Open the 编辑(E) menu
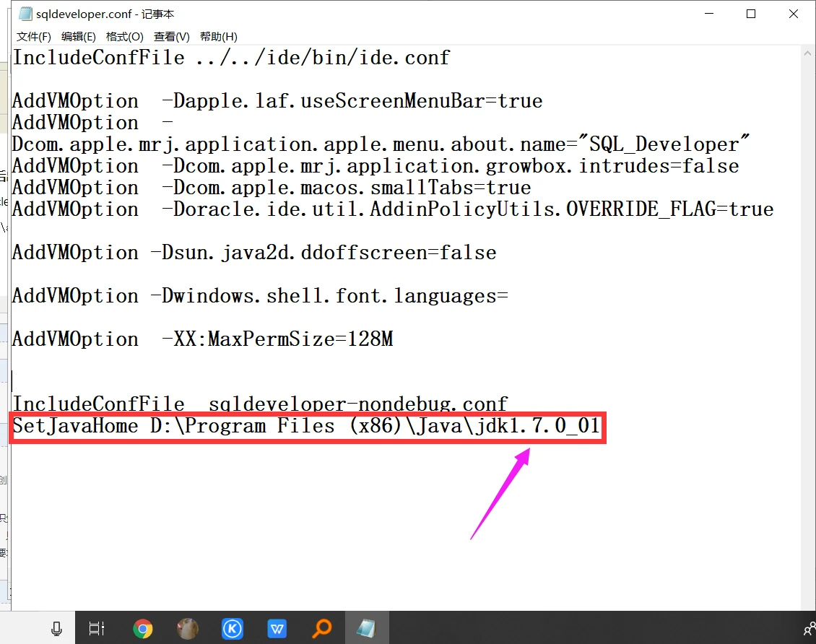The height and width of the screenshot is (644, 816). 79,36
